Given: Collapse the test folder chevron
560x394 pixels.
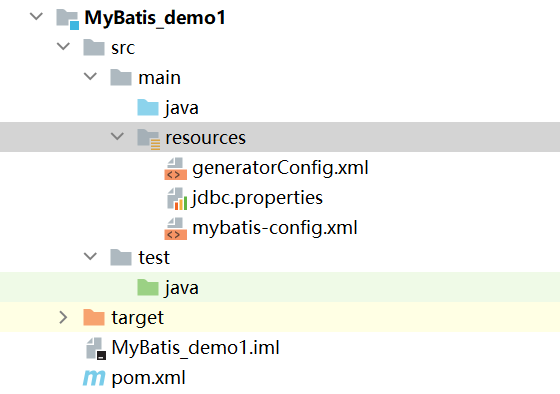Looking at the screenshot, I should coord(90,256).
